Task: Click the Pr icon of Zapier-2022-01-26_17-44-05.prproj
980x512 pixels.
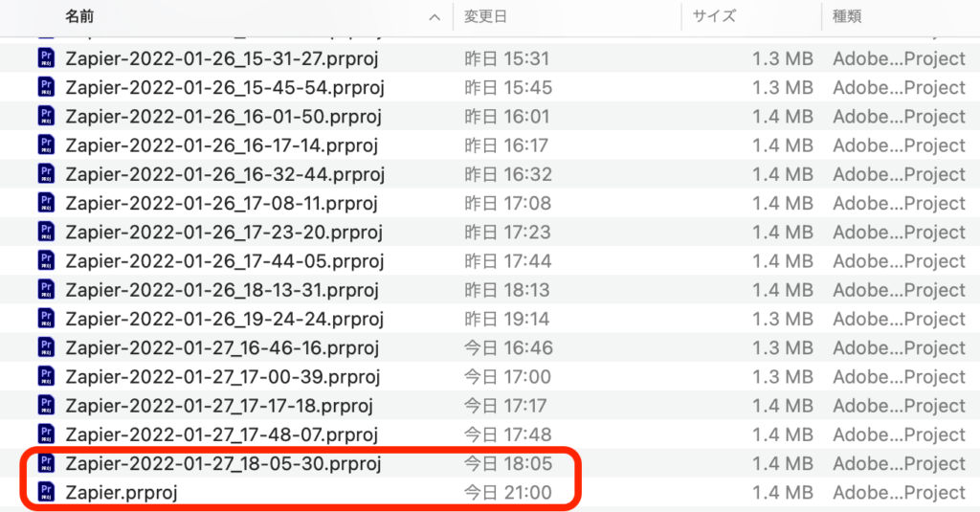Action: coord(46,260)
